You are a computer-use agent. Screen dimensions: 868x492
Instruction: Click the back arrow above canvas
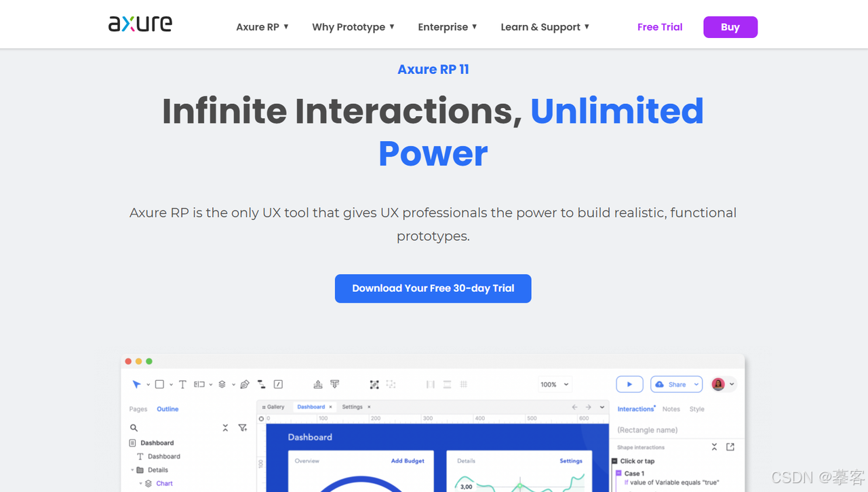(575, 407)
